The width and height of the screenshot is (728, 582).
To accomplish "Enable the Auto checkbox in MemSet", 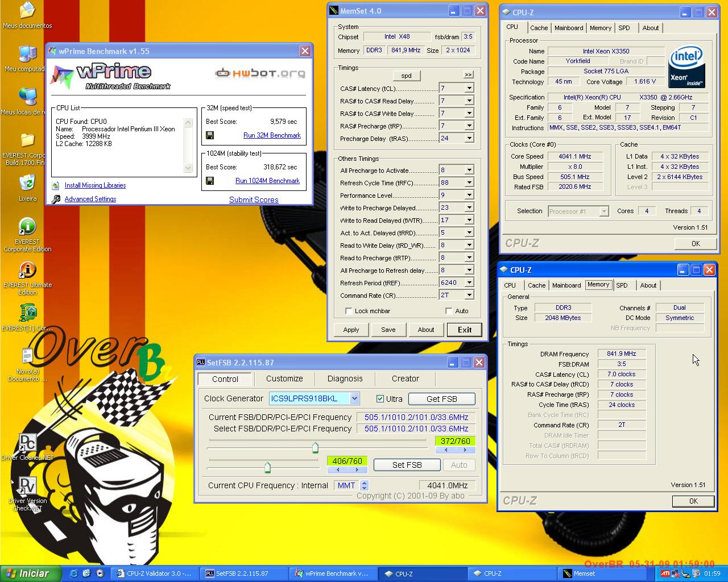I will (x=449, y=311).
